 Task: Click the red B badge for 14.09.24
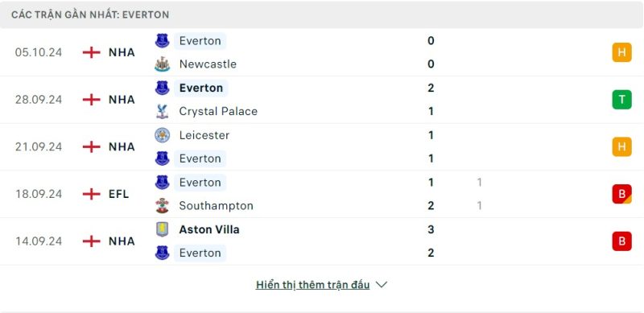pyautogui.click(x=621, y=241)
